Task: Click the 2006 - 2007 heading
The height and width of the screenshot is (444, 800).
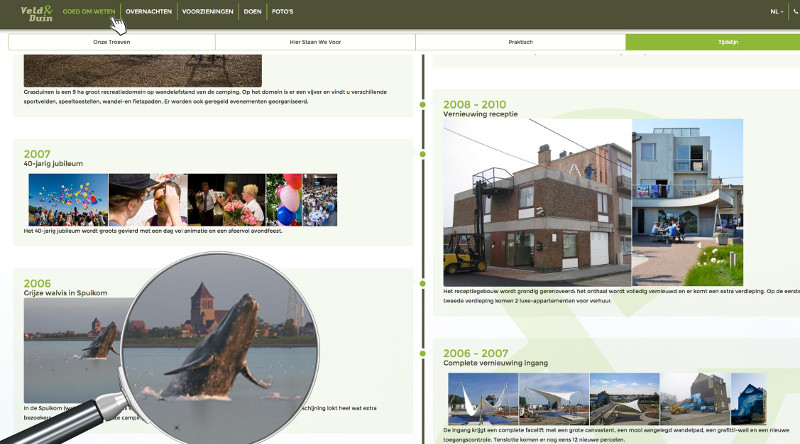Action: [x=476, y=353]
